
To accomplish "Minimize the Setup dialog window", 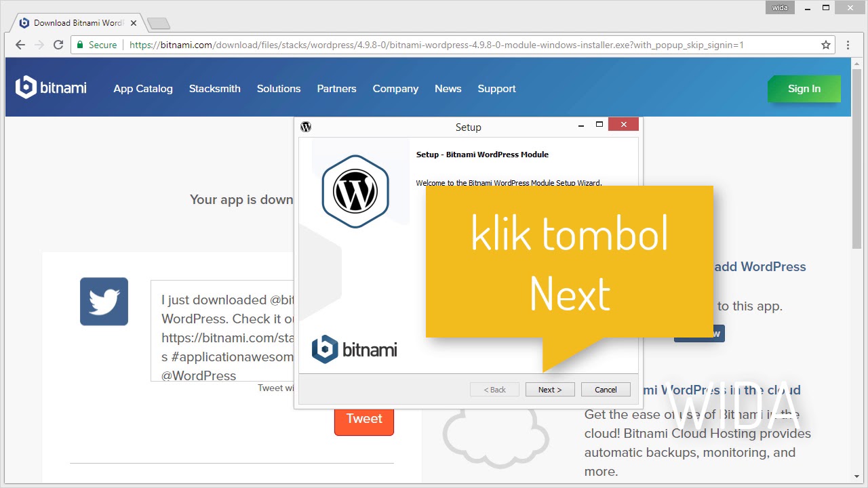I will [581, 125].
